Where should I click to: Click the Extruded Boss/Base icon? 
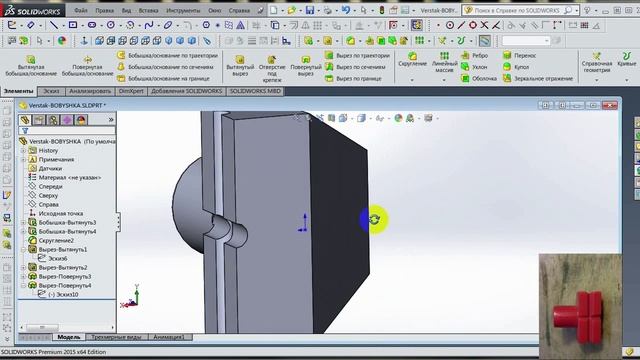tap(31, 60)
